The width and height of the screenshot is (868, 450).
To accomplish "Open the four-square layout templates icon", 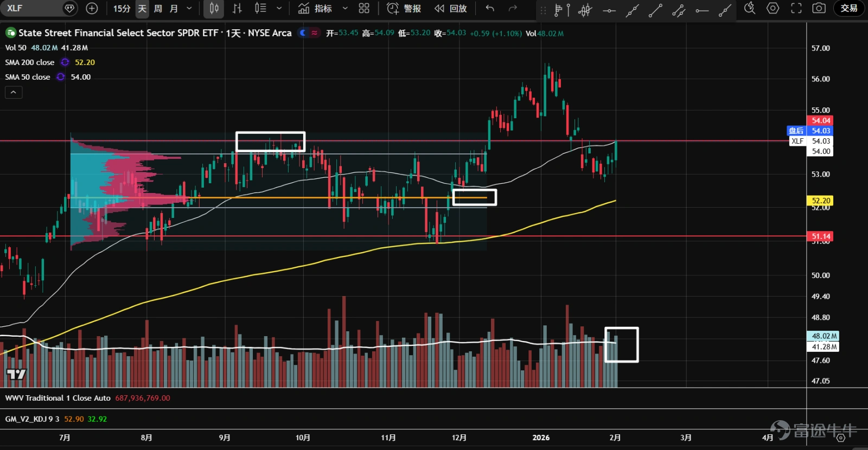I will (x=364, y=8).
